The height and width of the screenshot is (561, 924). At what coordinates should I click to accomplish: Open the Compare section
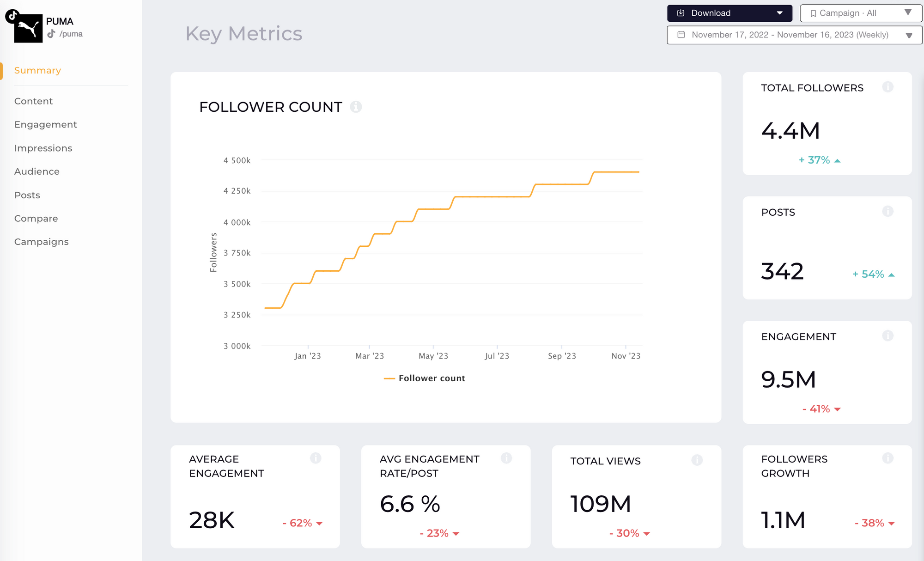(36, 219)
